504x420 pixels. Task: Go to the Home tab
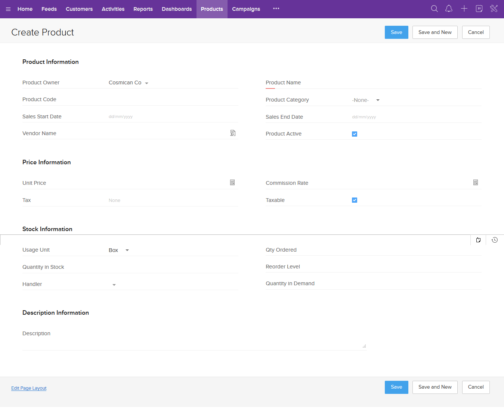pos(25,9)
